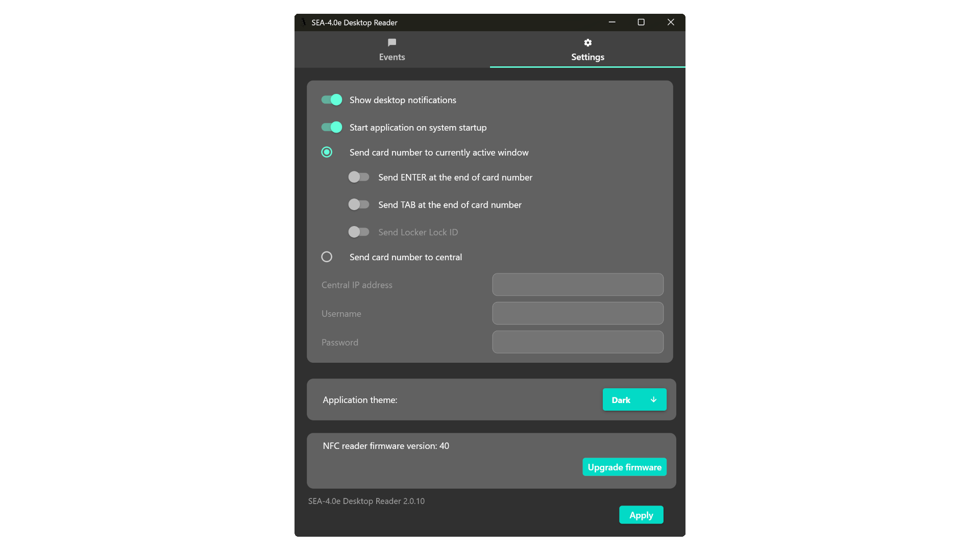Turn off Start application on system startup

pos(332,127)
